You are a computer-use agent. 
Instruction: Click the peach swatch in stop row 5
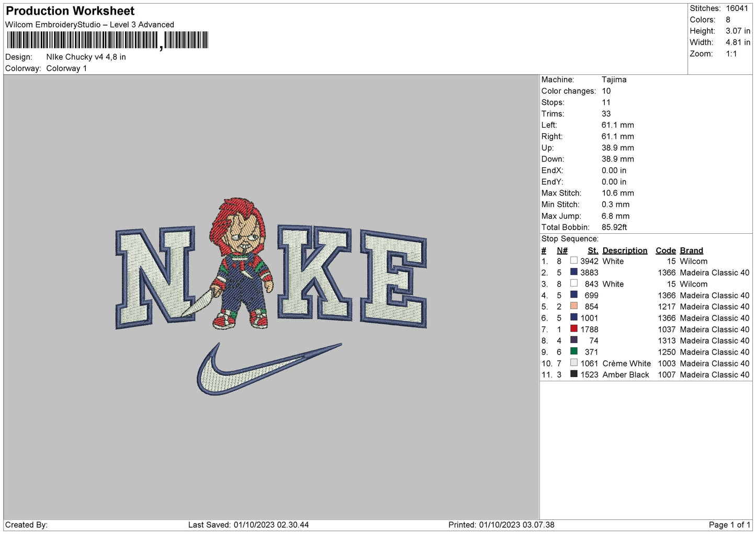574,306
